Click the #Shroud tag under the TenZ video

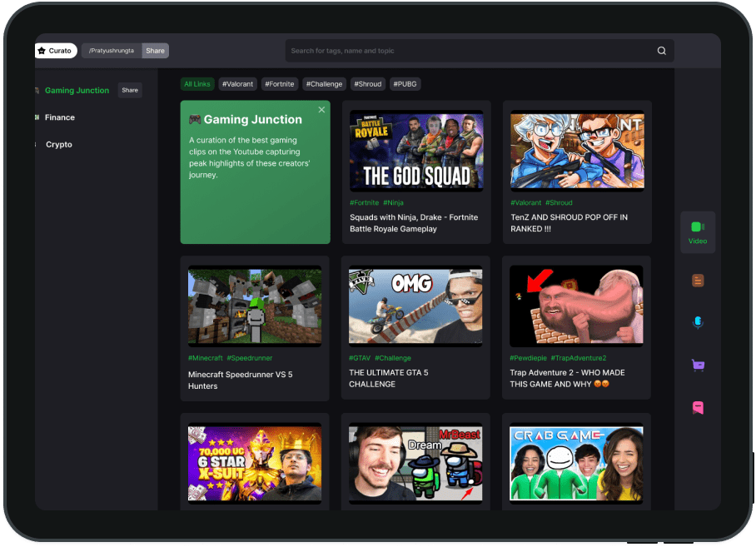[559, 203]
